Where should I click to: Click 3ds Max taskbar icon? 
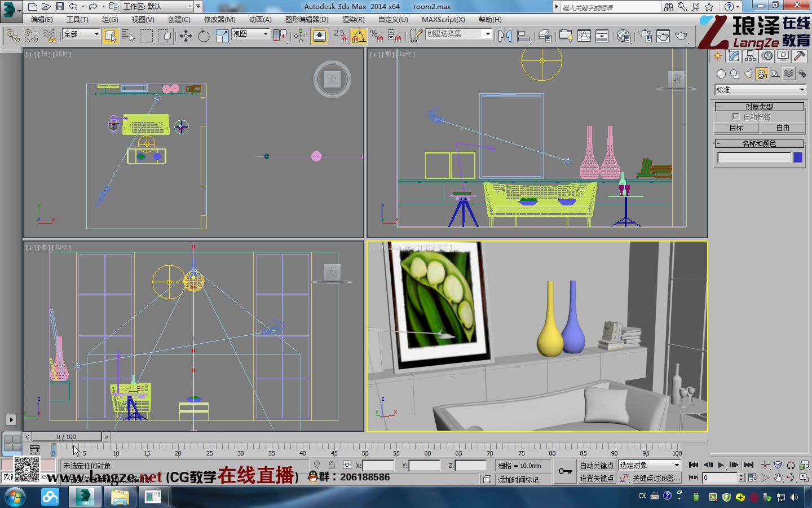(85, 497)
